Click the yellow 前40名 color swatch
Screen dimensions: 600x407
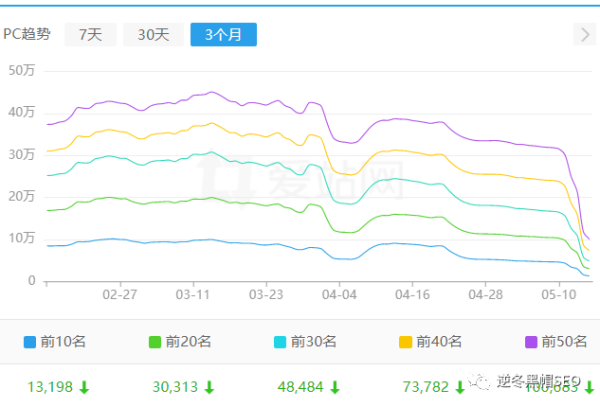(x=407, y=342)
